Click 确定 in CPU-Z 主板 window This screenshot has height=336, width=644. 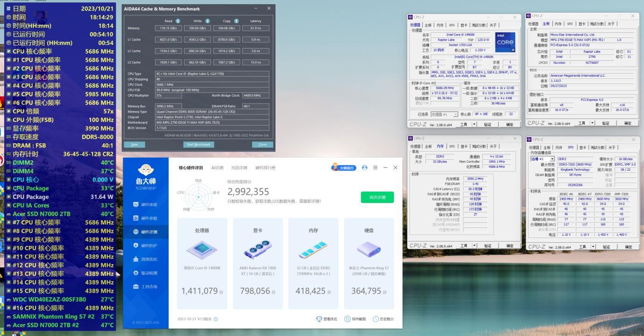coord(628,123)
